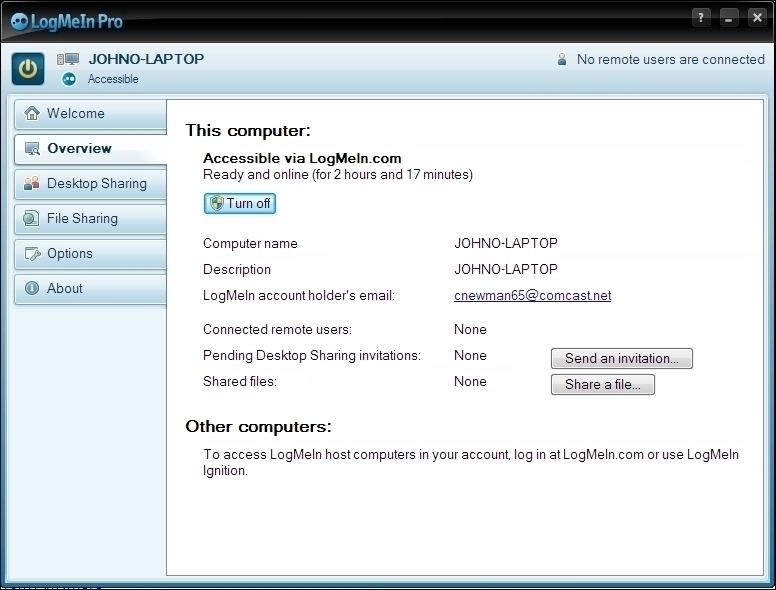Click the Description value JOHNO-LAPTOP
The height and width of the screenshot is (590, 776).
click(506, 269)
